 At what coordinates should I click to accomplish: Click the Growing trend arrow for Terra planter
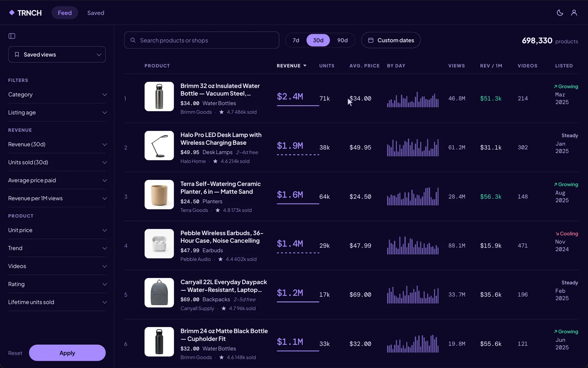[x=555, y=184]
